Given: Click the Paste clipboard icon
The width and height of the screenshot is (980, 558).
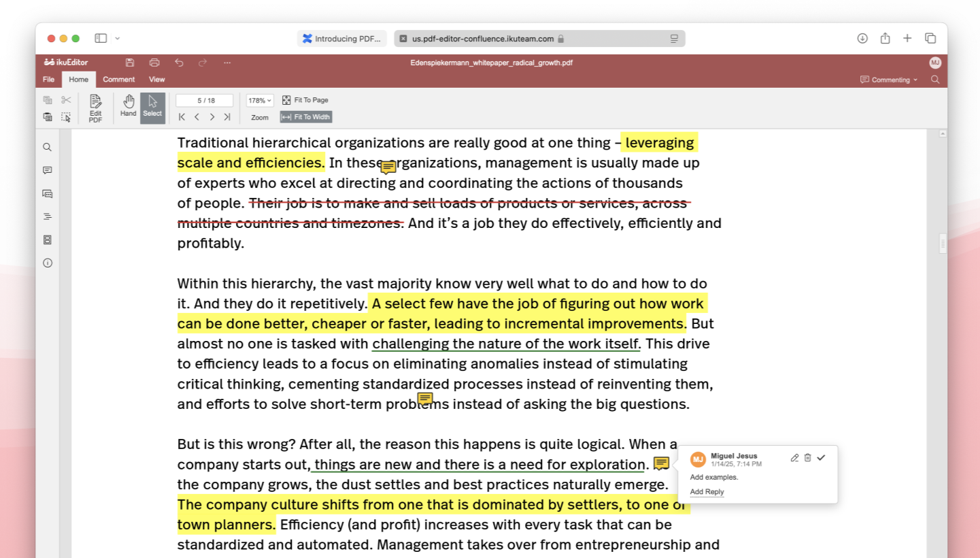Looking at the screenshot, I should pos(48,117).
